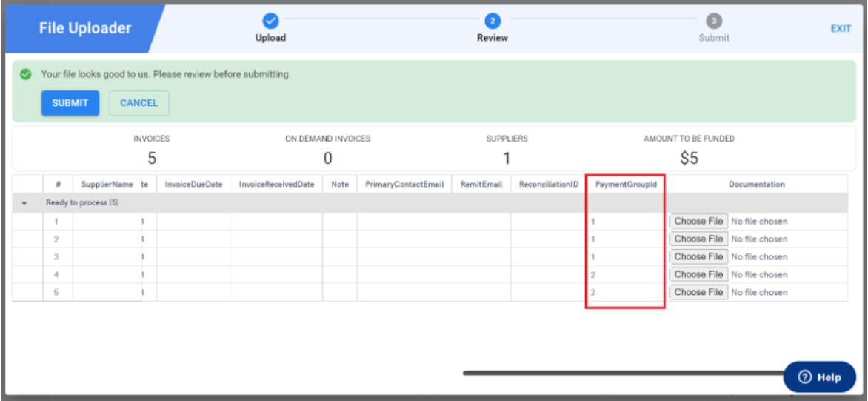Screen dimensions: 868x401
Task: Click the Documentation column header
Action: pyautogui.click(x=757, y=185)
